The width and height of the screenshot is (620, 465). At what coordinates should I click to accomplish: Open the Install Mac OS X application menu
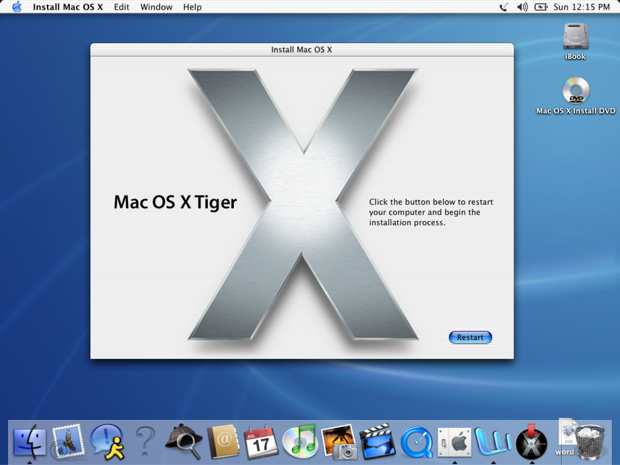[x=68, y=7]
